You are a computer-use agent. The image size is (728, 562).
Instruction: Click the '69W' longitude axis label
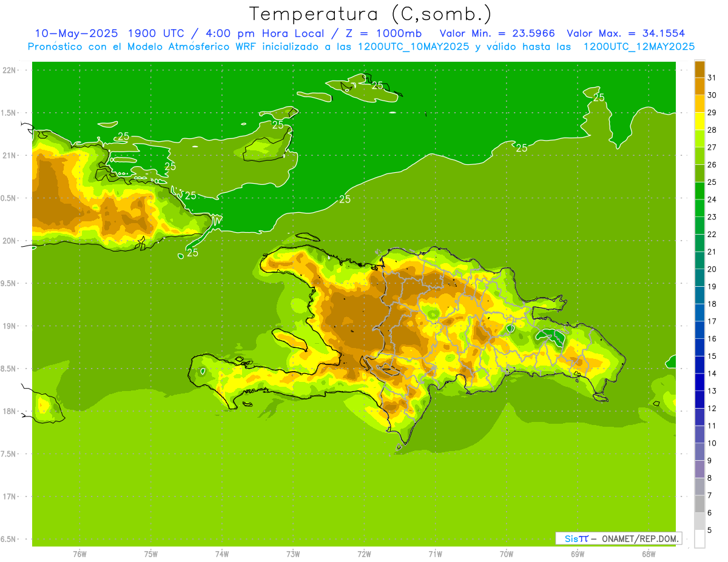[x=578, y=554]
